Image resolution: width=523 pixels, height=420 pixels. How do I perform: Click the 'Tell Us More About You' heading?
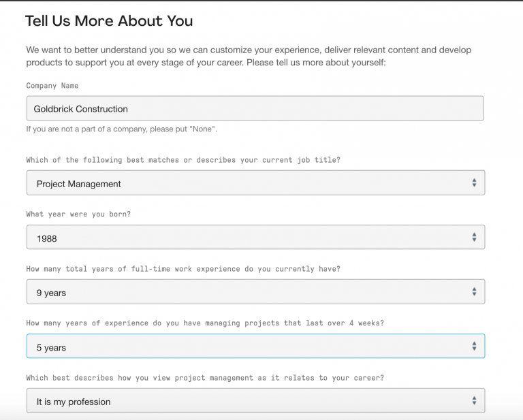(109, 21)
